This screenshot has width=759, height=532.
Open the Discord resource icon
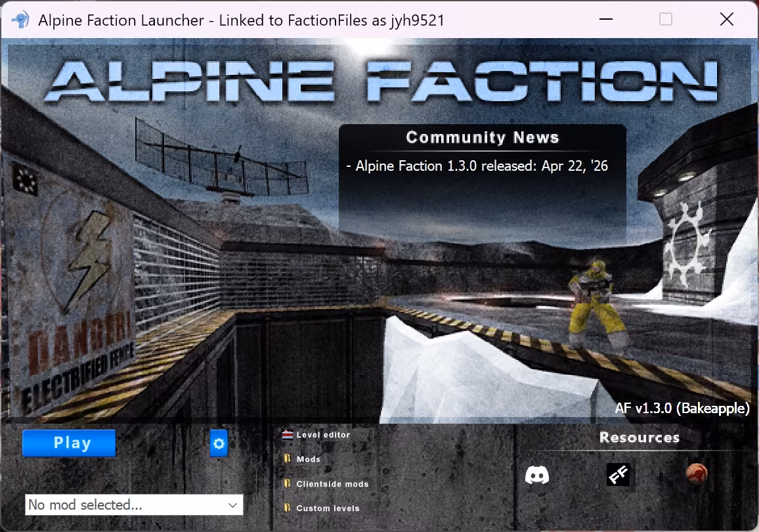(537, 475)
